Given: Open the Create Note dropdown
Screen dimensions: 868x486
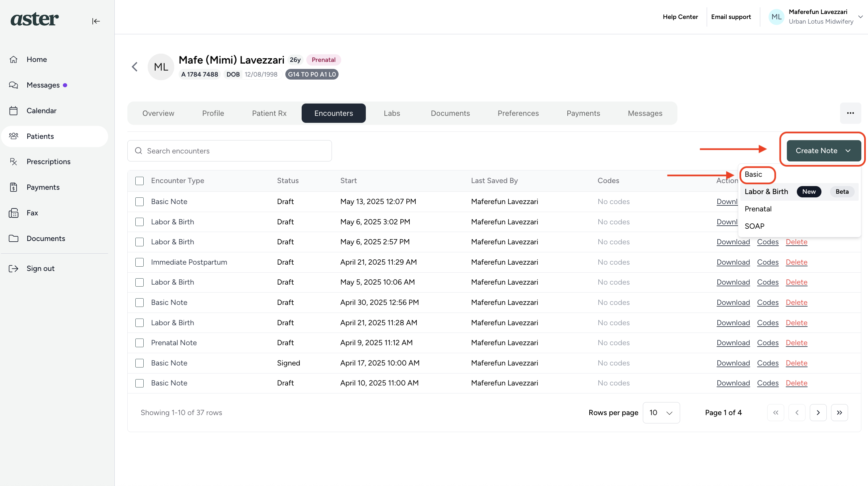Looking at the screenshot, I should coord(823,151).
